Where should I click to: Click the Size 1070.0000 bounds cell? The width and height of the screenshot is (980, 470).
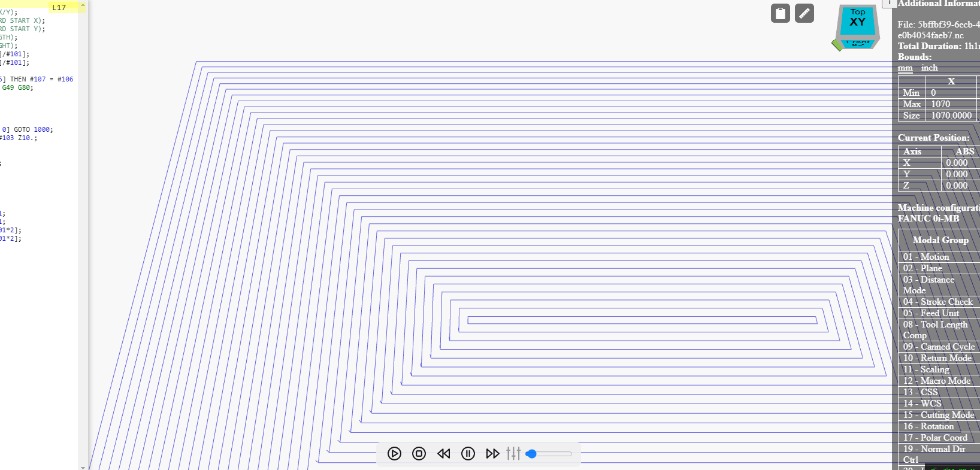point(951,116)
